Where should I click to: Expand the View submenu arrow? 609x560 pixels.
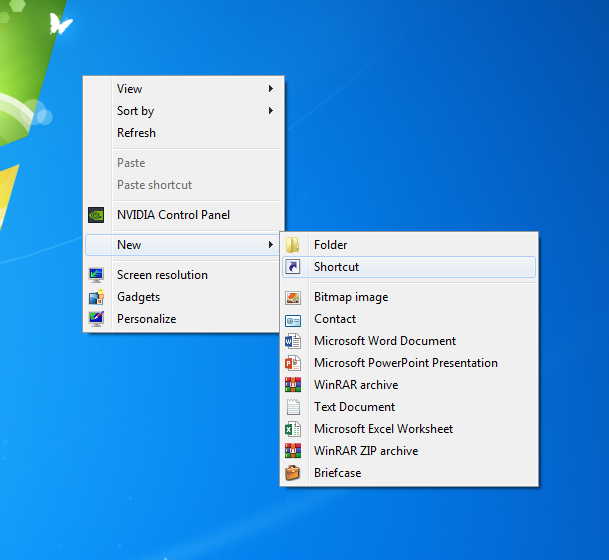coord(271,89)
